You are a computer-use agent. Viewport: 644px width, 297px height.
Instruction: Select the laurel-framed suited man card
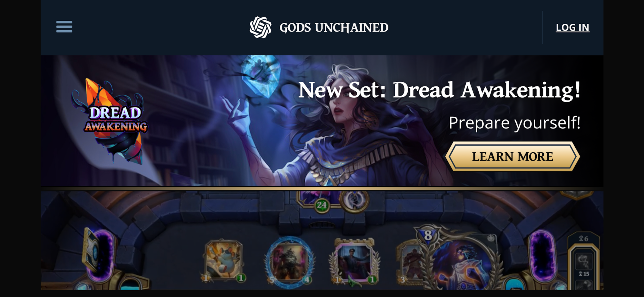pos(354,261)
